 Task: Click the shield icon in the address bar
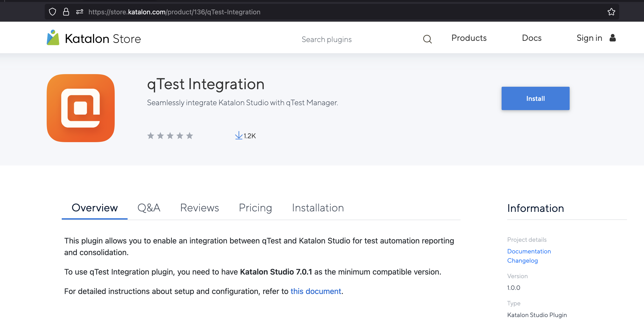tap(52, 11)
